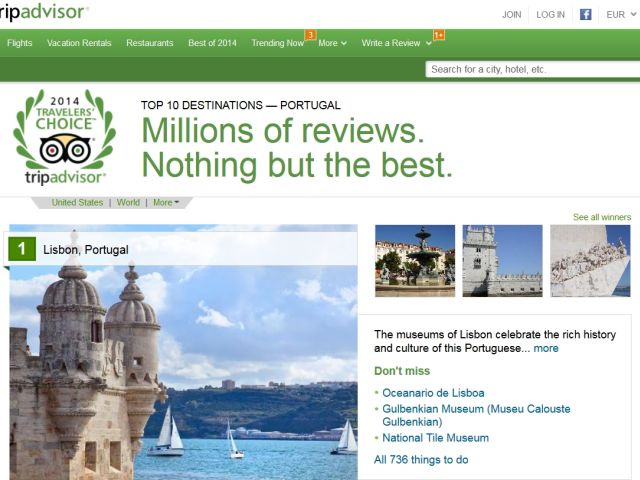
Task: Click See all winners link
Action: [x=601, y=217]
